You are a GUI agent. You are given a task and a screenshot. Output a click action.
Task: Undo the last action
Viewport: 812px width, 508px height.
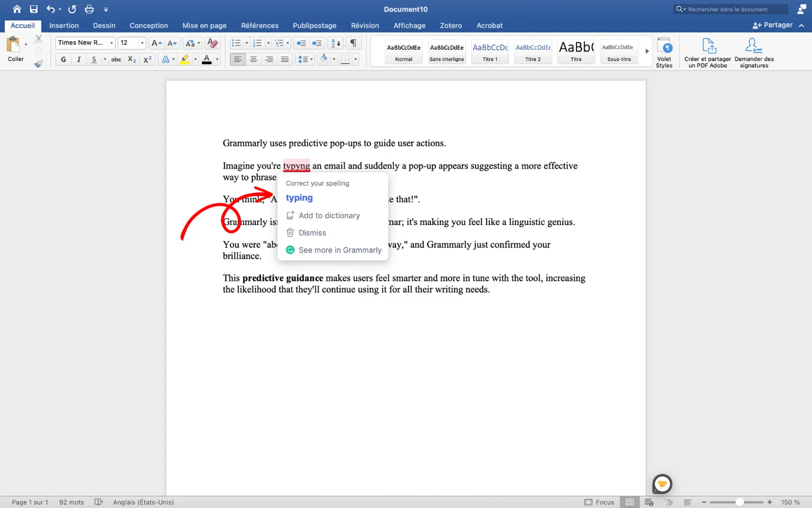pos(50,9)
